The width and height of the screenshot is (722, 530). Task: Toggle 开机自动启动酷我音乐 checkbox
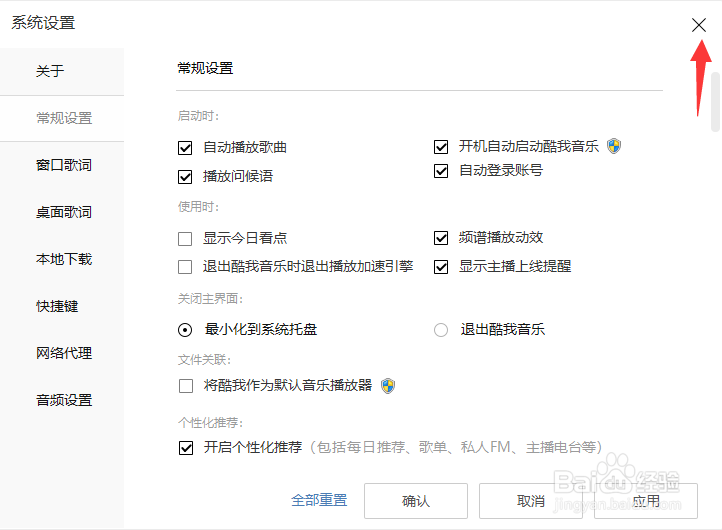(441, 147)
